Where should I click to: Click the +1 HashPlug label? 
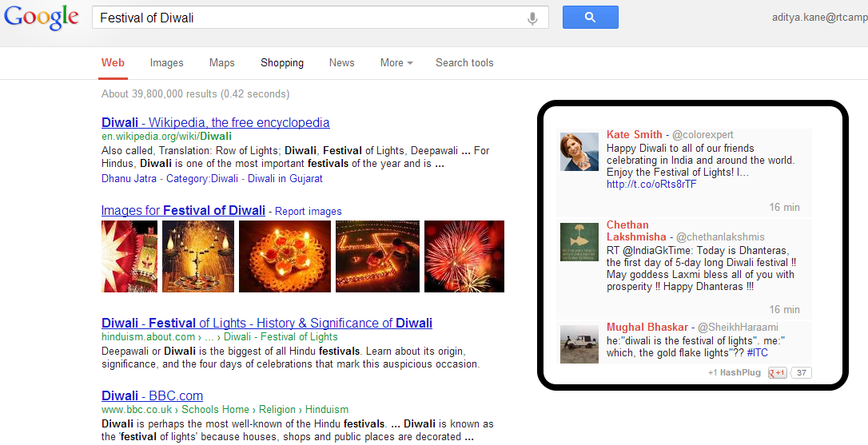click(735, 372)
